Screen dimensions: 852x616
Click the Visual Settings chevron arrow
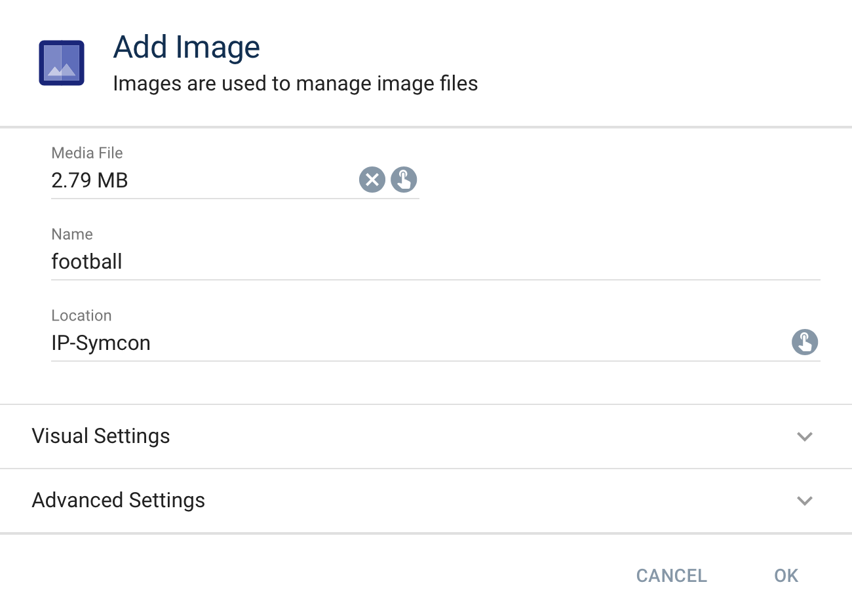(805, 436)
